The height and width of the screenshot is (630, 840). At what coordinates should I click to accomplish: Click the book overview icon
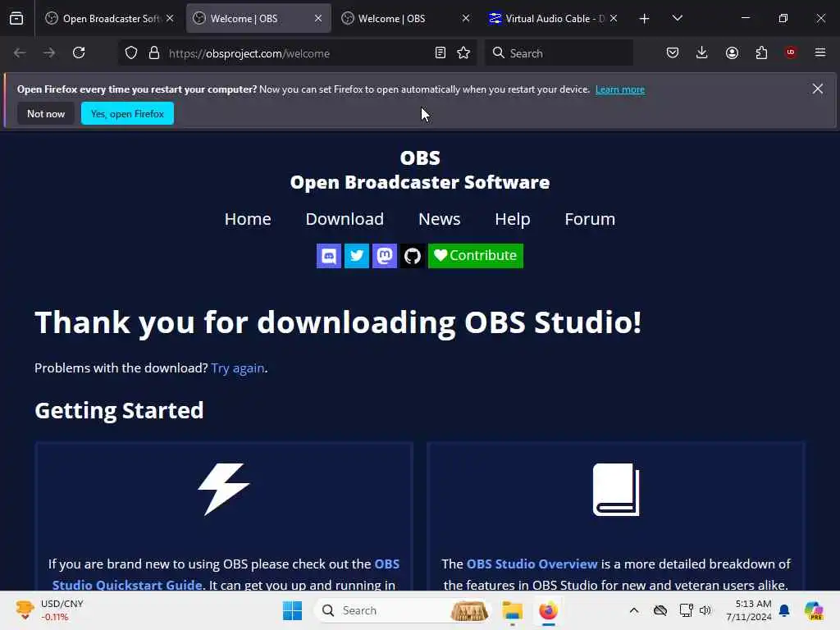point(616,489)
